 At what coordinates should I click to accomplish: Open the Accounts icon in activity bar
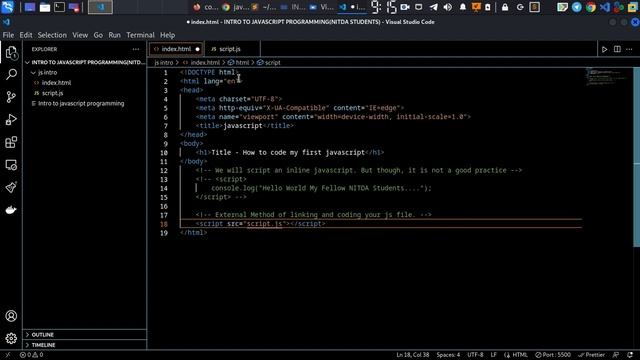pos(11,316)
